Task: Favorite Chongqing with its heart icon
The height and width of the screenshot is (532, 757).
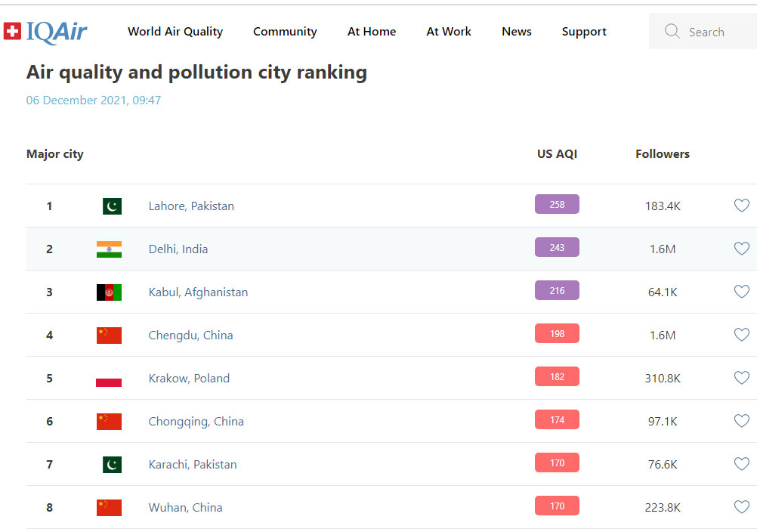Action: (x=742, y=421)
